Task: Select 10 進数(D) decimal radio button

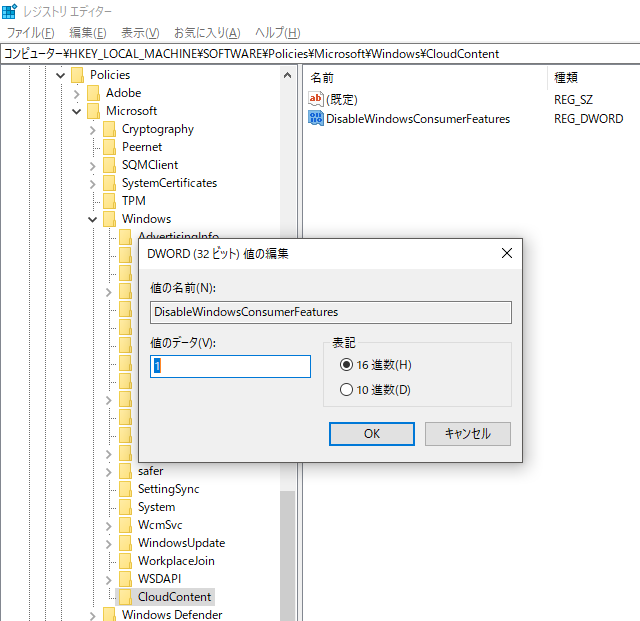Action: (346, 390)
